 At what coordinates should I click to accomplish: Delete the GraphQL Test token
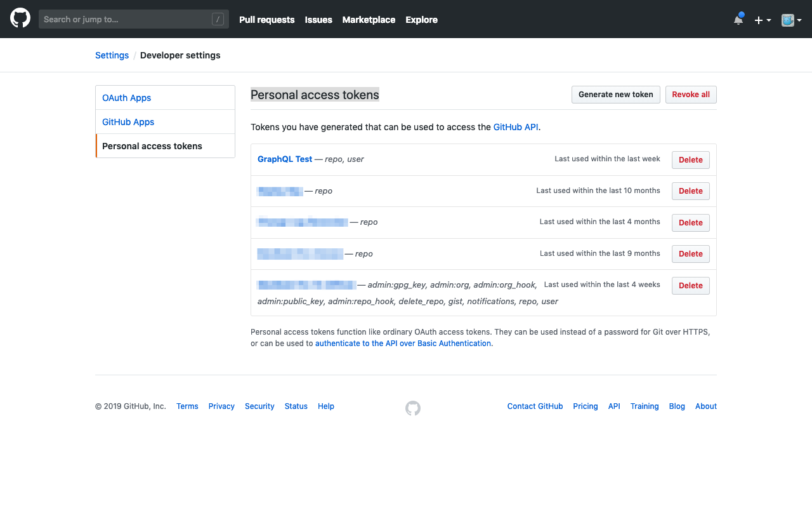tap(690, 159)
